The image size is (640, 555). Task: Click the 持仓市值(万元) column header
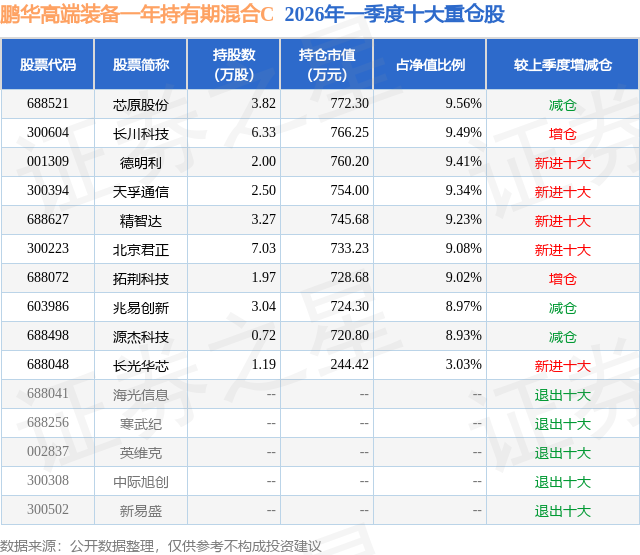coord(327,64)
